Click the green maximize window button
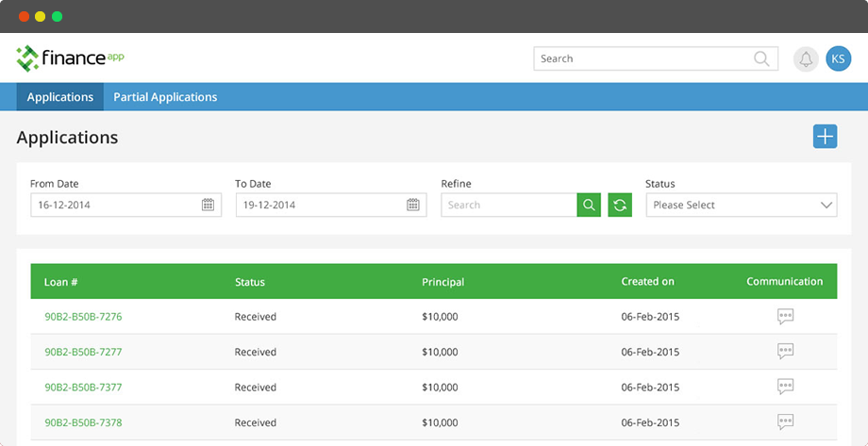Screen dimensions: 868x446 tap(57, 17)
